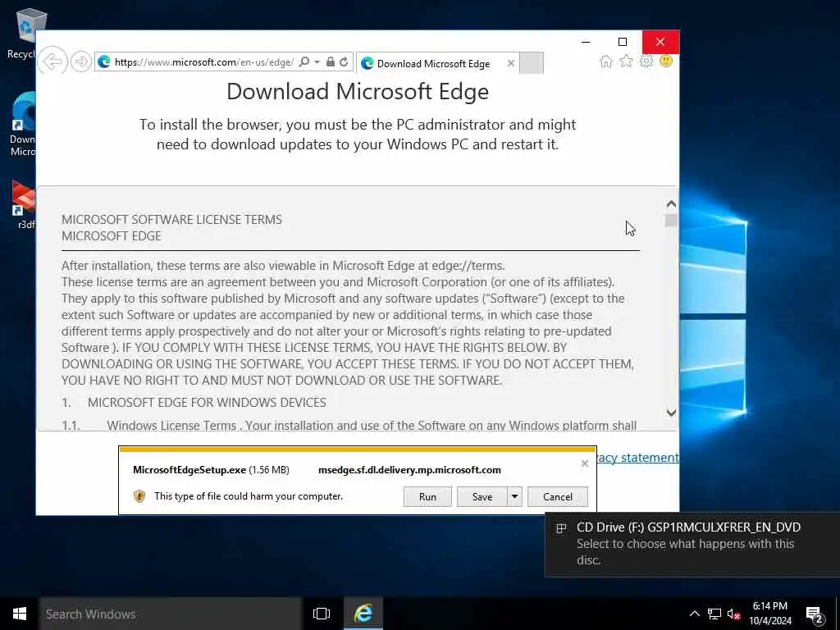Run MicrosoftEdgeSetup.exe
This screenshot has width=840, height=630.
click(427, 496)
